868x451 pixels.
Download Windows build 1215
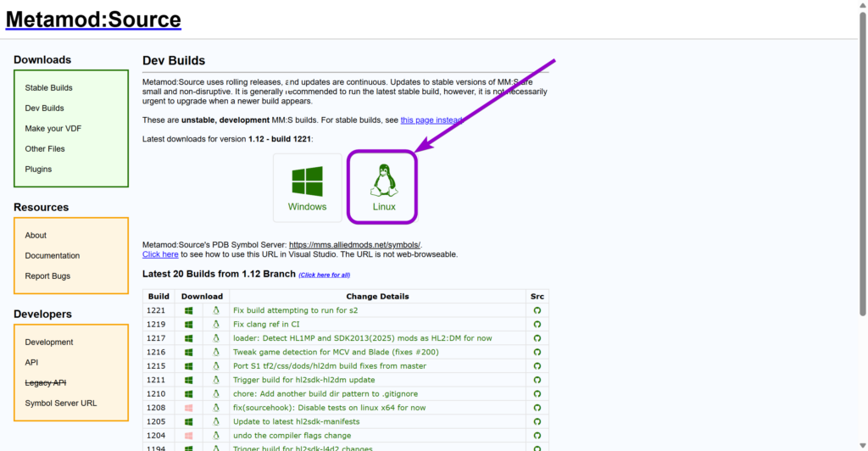tap(189, 365)
